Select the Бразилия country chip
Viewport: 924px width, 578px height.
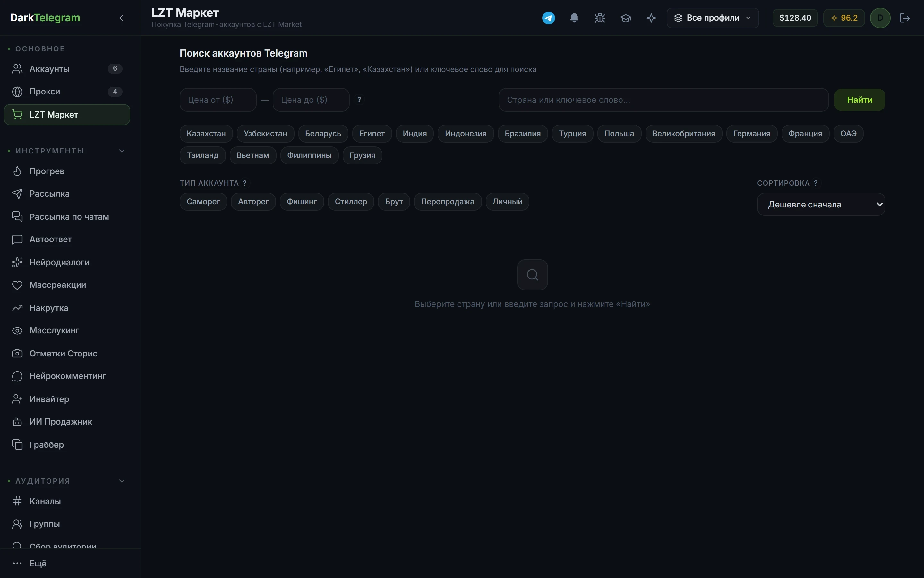(x=523, y=133)
